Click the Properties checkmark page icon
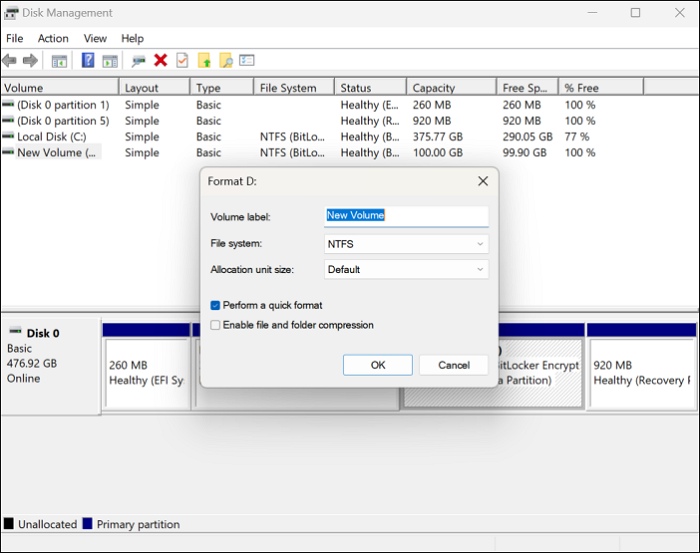This screenshot has width=700, height=553. tap(182, 61)
